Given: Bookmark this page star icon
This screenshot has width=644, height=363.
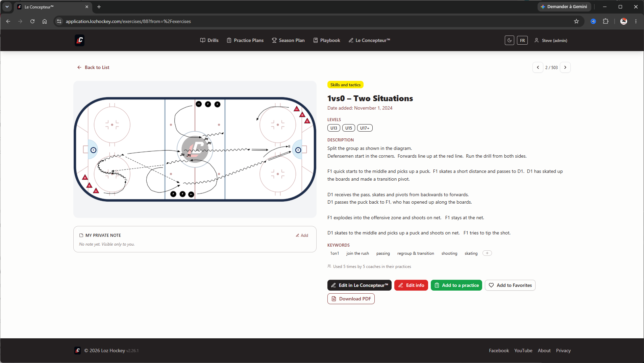Looking at the screenshot, I should 576,21.
